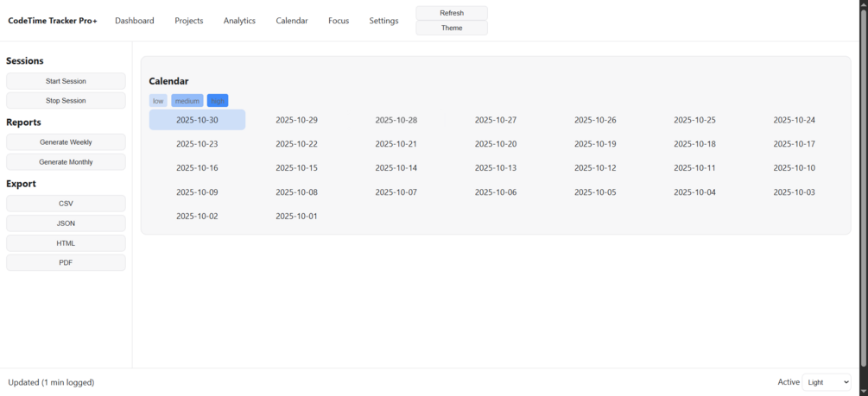Open the Light theme dropdown
The height and width of the screenshot is (396, 868).
point(827,382)
